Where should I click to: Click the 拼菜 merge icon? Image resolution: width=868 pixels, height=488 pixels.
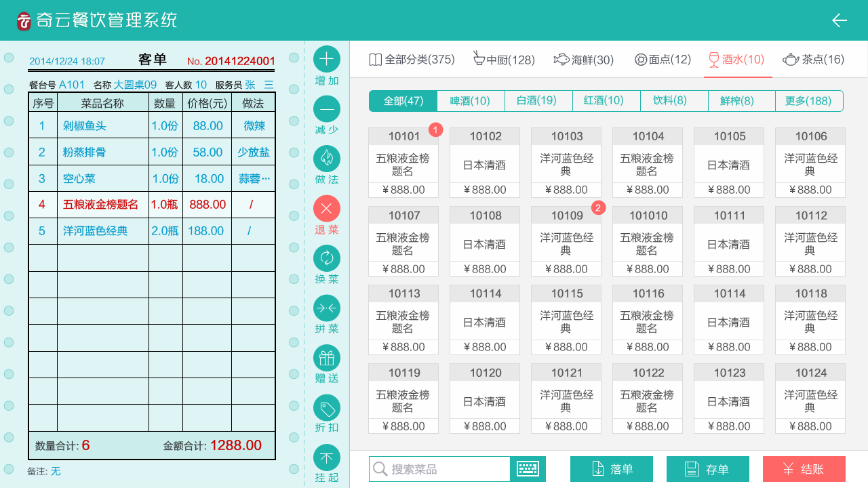(327, 308)
